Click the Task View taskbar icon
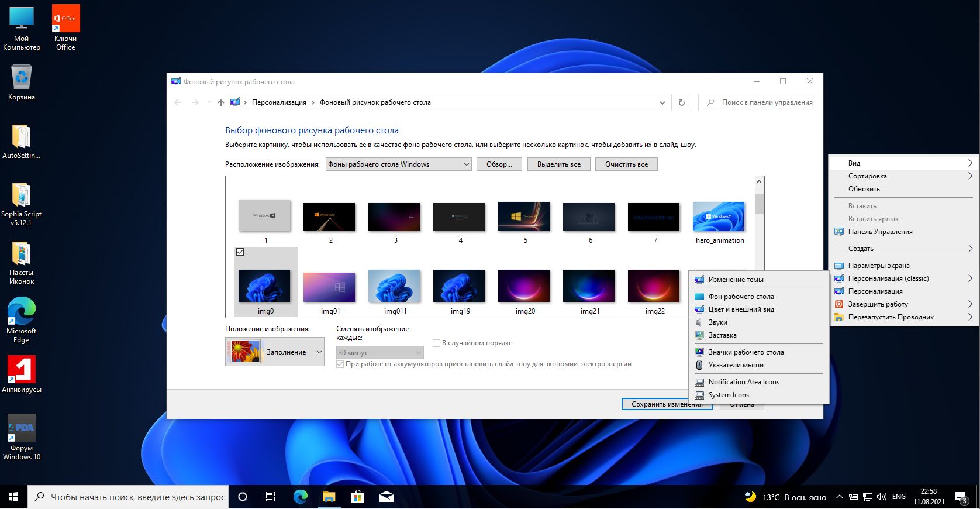This screenshot has width=980, height=509. pos(271,497)
